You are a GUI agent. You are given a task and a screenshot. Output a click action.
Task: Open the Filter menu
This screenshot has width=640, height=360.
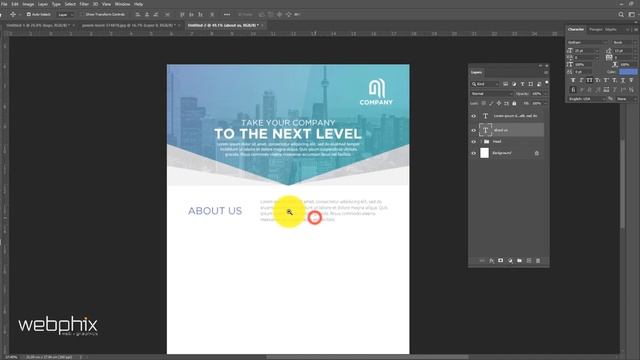(x=84, y=4)
